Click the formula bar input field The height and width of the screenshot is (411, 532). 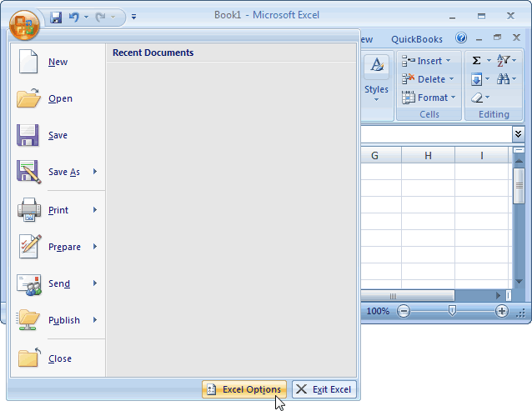(436, 134)
